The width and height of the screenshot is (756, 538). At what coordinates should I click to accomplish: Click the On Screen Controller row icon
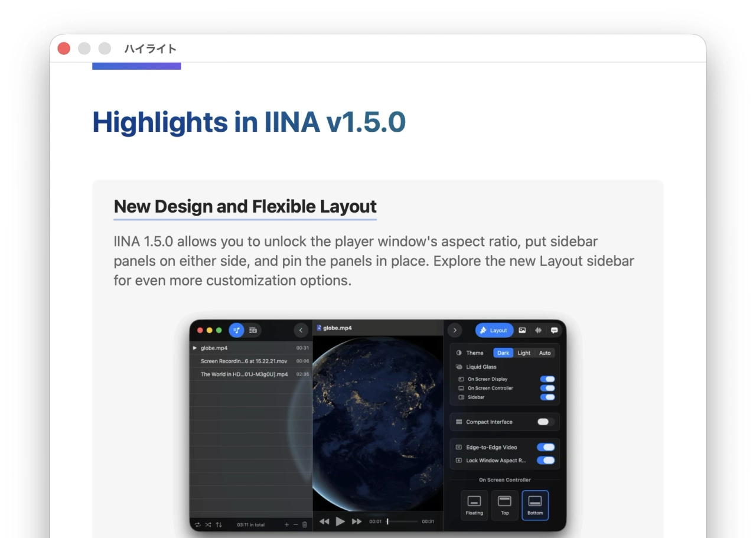pyautogui.click(x=461, y=388)
